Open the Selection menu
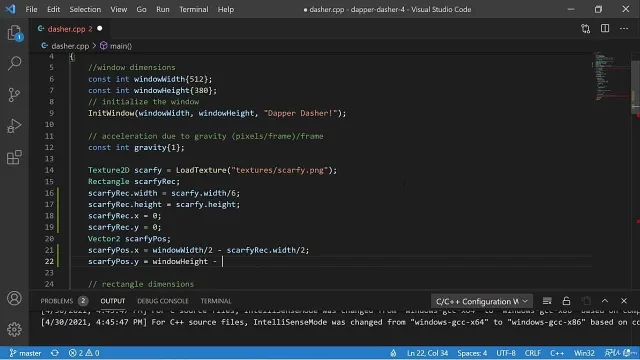 pyautogui.click(x=85, y=9)
